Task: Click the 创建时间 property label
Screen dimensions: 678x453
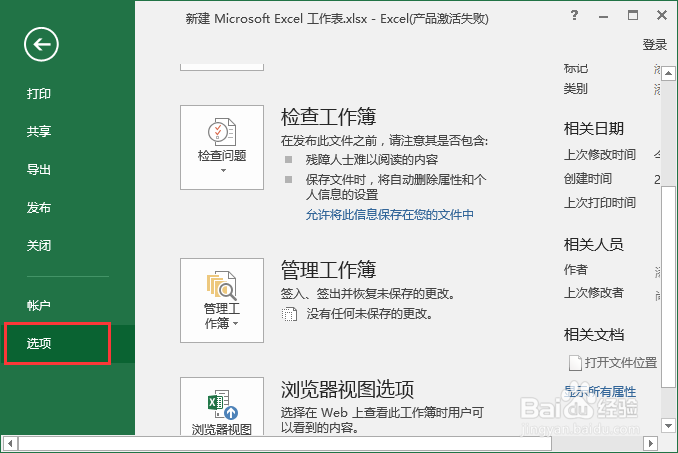Action: point(588,178)
